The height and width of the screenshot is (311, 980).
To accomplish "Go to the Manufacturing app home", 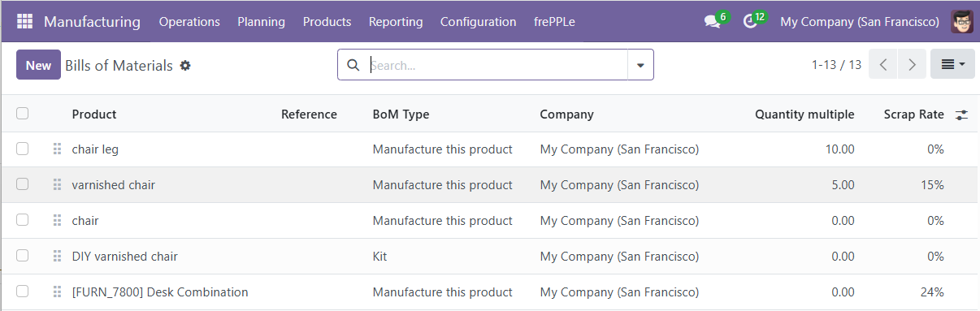I will [x=92, y=22].
